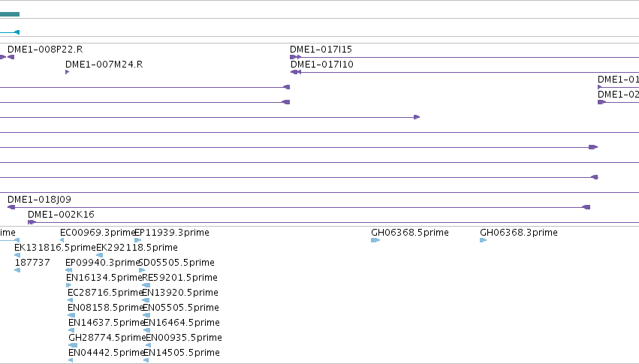Click the blue glyph under GH06368.5prime
639x364 pixels.
pyautogui.click(x=375, y=240)
